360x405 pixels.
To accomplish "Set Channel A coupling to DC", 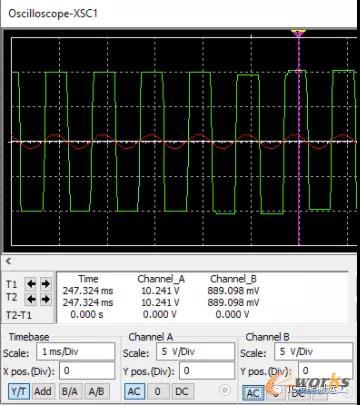I will point(182,392).
